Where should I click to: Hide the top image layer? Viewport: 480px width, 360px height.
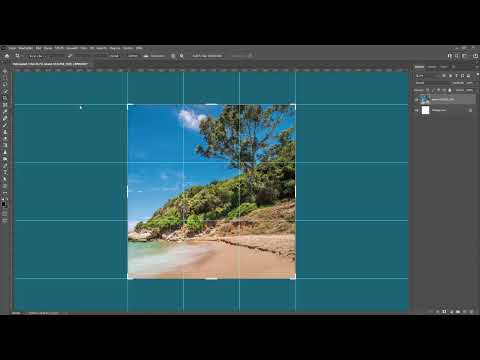click(x=416, y=99)
